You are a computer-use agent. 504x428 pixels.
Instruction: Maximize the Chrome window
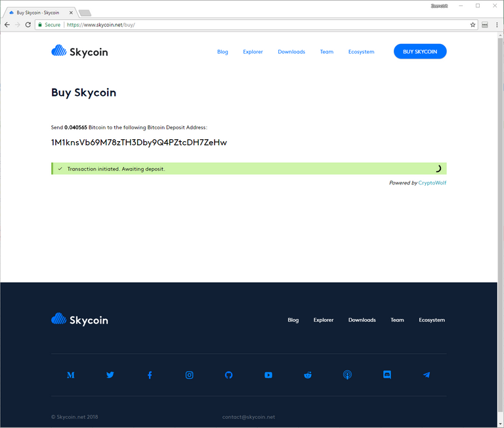click(x=478, y=6)
